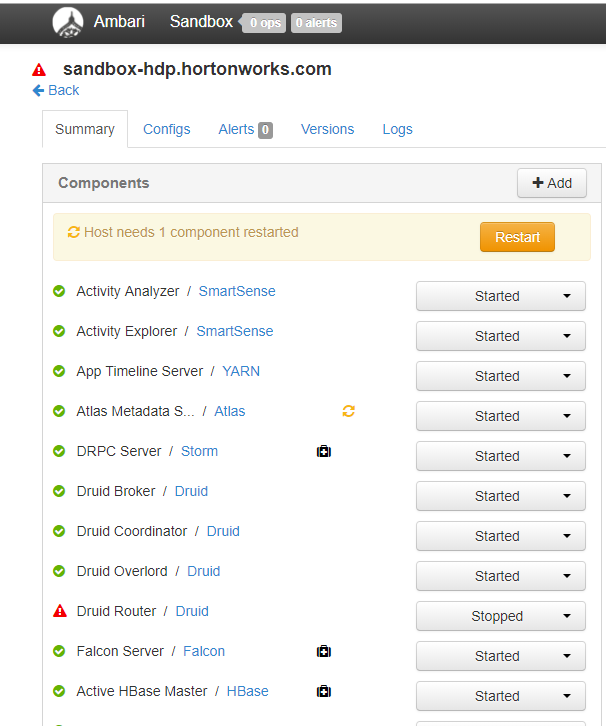The width and height of the screenshot is (606, 726).
Task: Click the 0 ops background operations badge
Action: click(x=265, y=22)
